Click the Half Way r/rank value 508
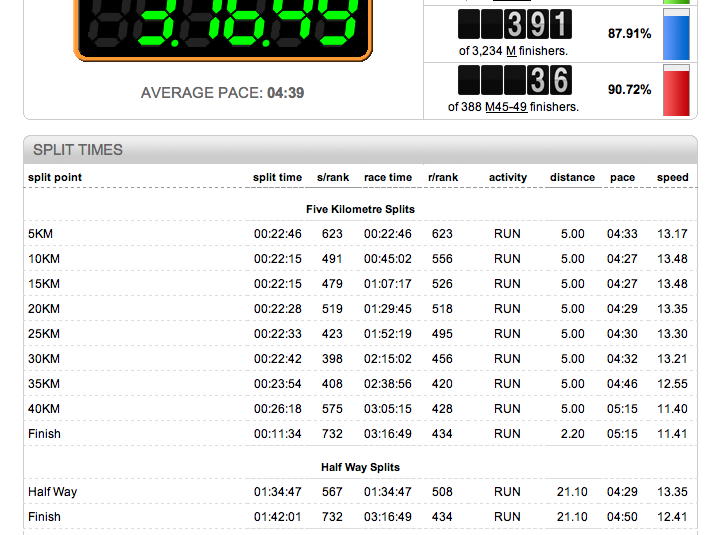The height and width of the screenshot is (535, 712). tap(442, 492)
